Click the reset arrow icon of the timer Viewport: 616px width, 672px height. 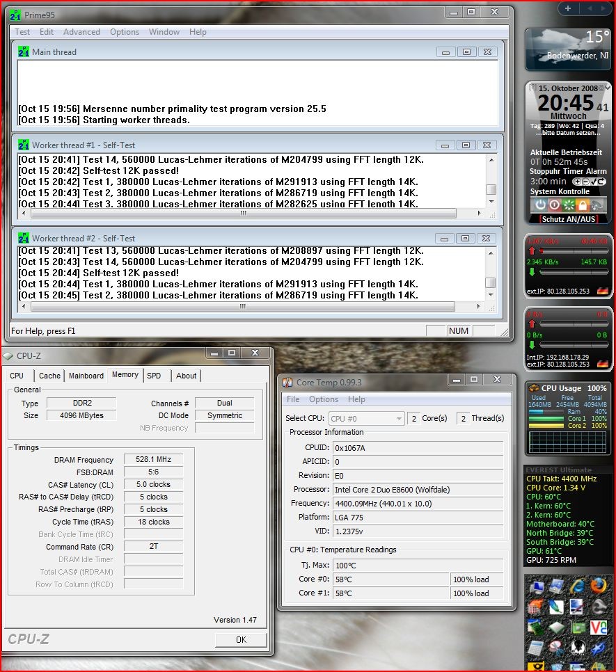(601, 182)
